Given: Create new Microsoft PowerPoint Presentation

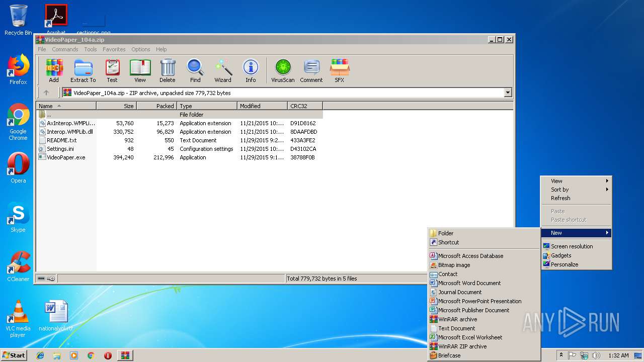Looking at the screenshot, I should [x=484, y=301].
